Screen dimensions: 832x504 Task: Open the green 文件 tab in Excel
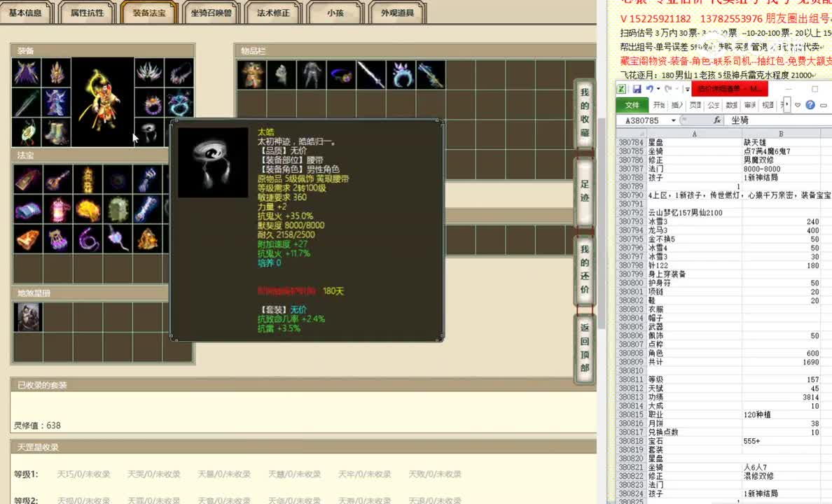pyautogui.click(x=632, y=104)
